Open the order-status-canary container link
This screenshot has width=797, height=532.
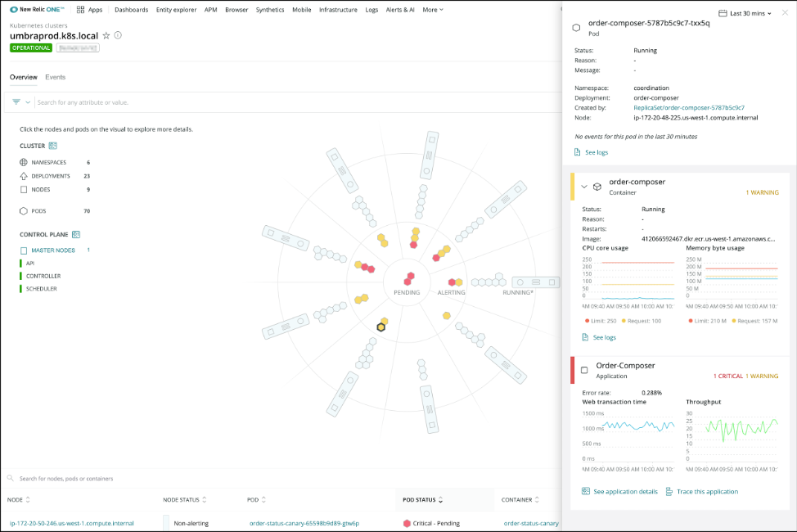coord(531,523)
